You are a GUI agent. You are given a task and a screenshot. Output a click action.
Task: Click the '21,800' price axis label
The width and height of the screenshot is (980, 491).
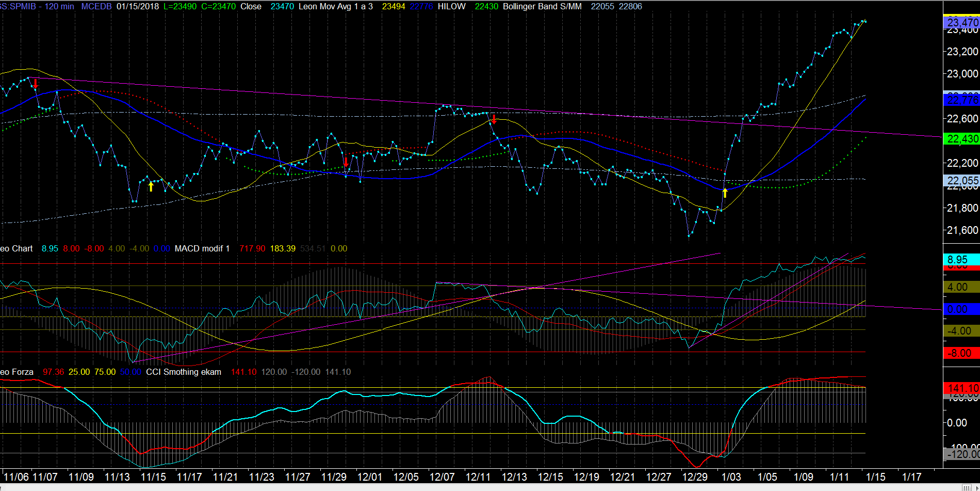pyautogui.click(x=962, y=208)
